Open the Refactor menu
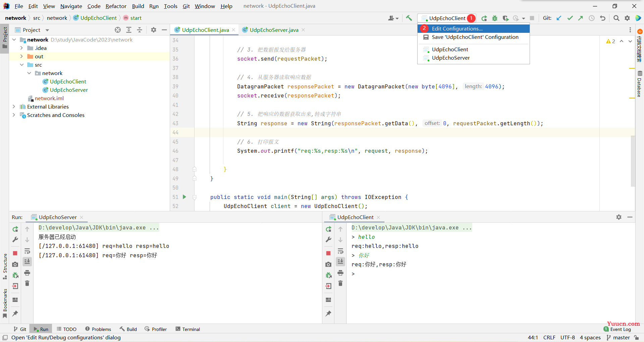This screenshot has width=644, height=342. pyautogui.click(x=116, y=6)
